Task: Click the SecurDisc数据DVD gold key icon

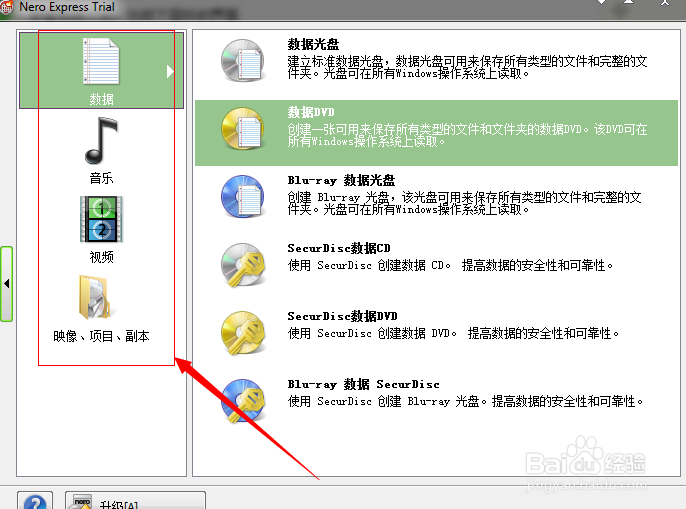Action: pyautogui.click(x=243, y=333)
